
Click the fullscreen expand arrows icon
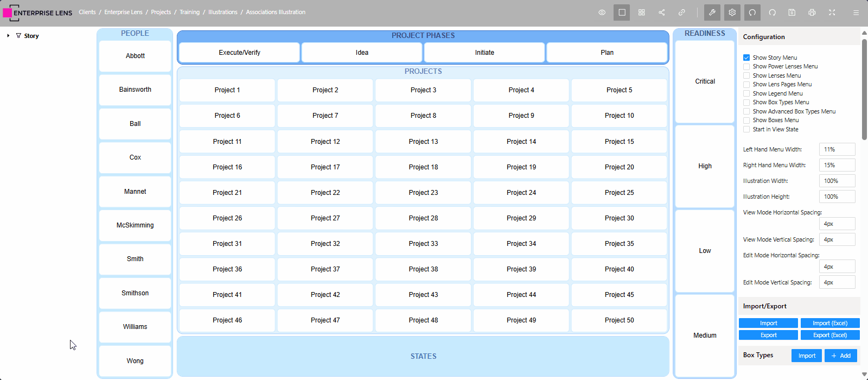pyautogui.click(x=832, y=12)
